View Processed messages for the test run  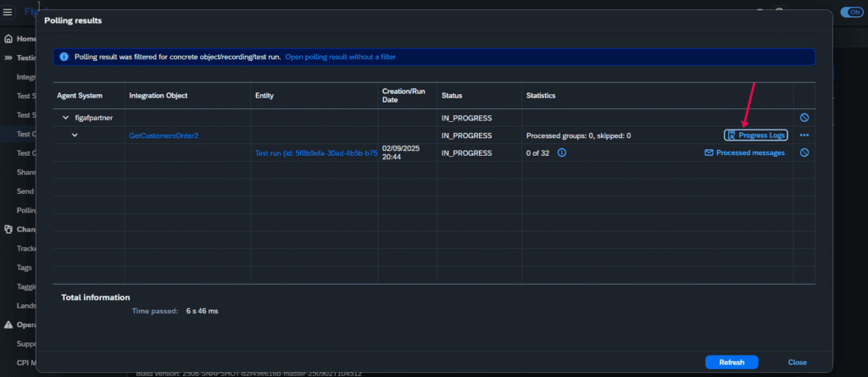tap(744, 152)
